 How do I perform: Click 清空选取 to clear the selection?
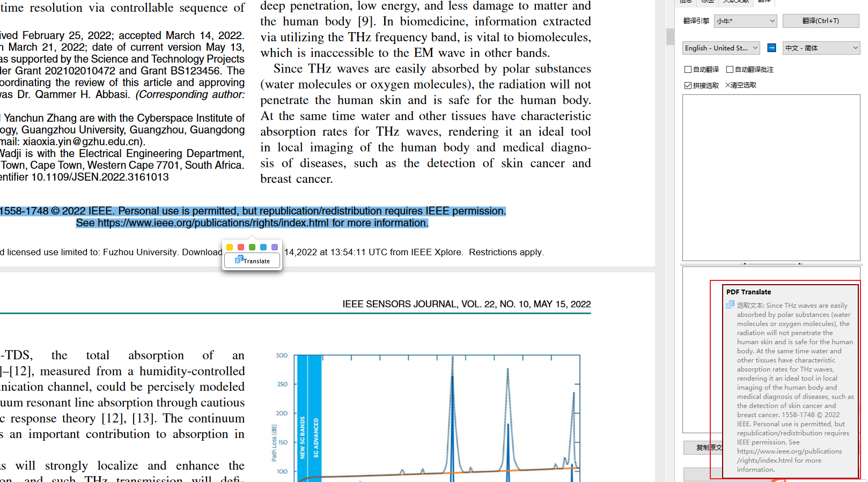coord(741,85)
